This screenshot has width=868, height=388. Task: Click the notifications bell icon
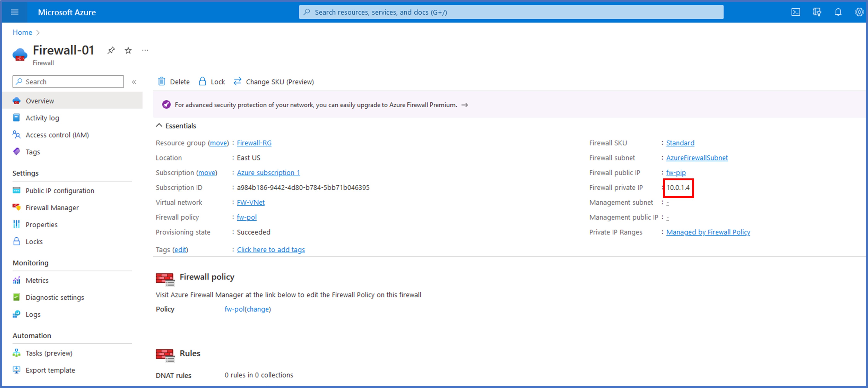tap(838, 12)
